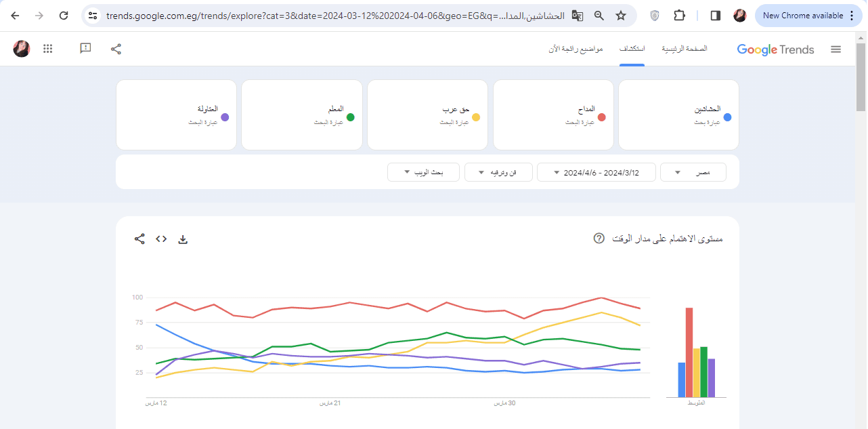The image size is (868, 429).
Task: Click the send feedback icon
Action: (85, 49)
